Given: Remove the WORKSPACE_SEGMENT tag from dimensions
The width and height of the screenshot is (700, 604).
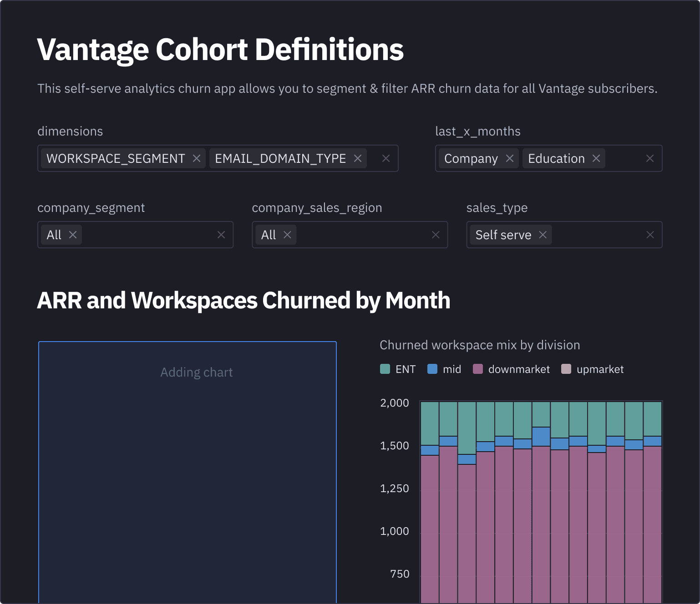Looking at the screenshot, I should (197, 158).
